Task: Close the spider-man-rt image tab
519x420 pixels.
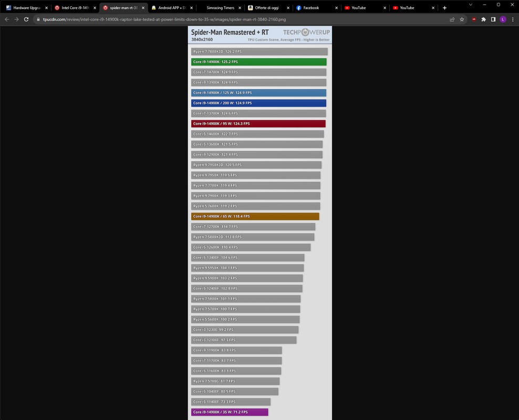Action: [143, 8]
